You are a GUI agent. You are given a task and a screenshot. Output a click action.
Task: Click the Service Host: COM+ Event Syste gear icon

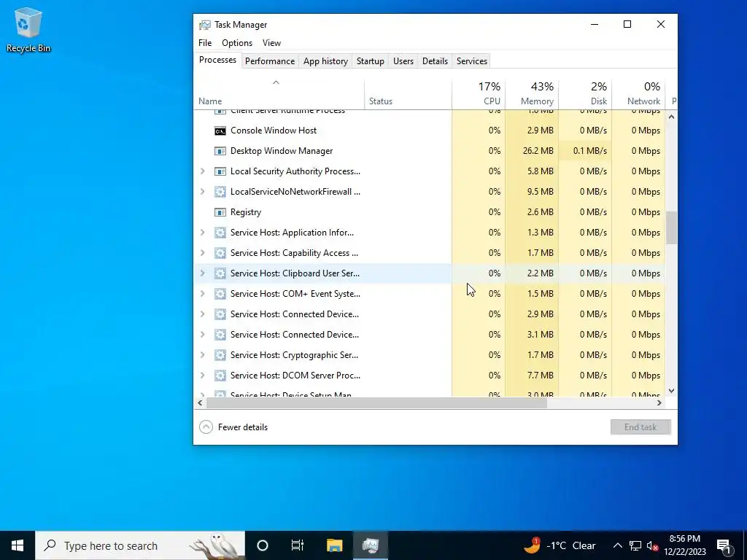[x=220, y=295]
